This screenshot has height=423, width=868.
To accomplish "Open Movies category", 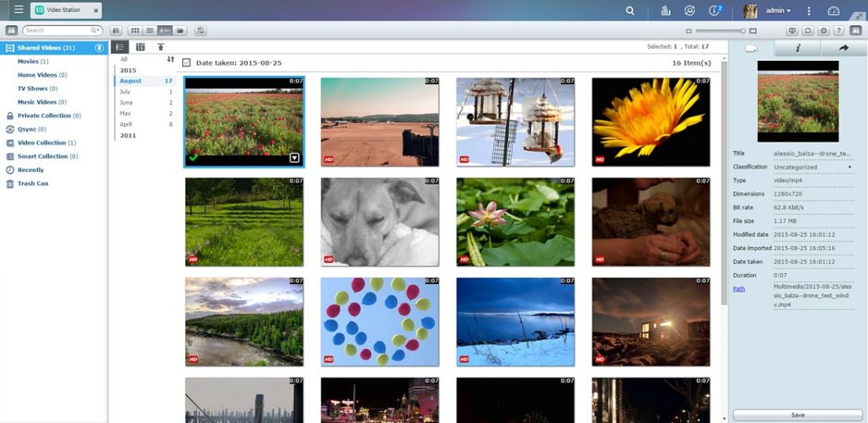I will click(x=33, y=62).
